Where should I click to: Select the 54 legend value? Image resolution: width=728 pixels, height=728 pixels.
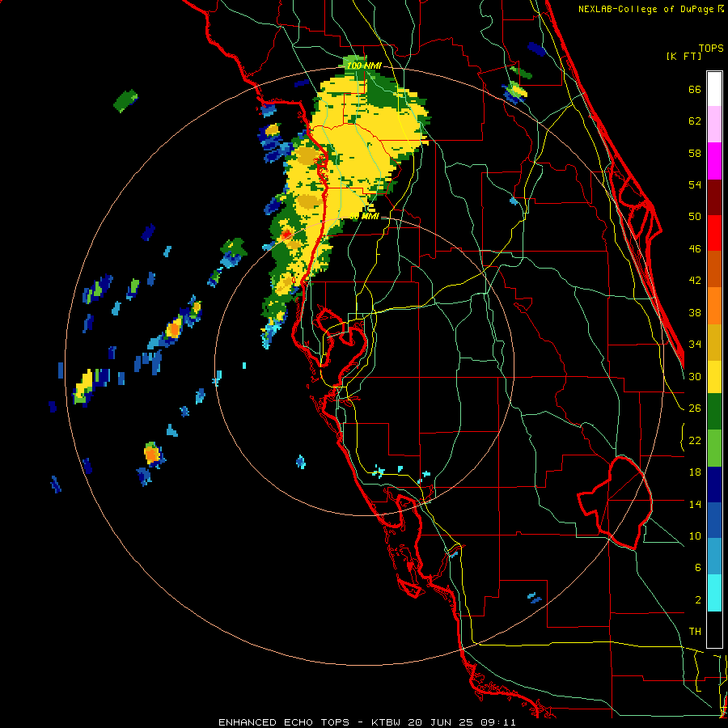pos(695,184)
